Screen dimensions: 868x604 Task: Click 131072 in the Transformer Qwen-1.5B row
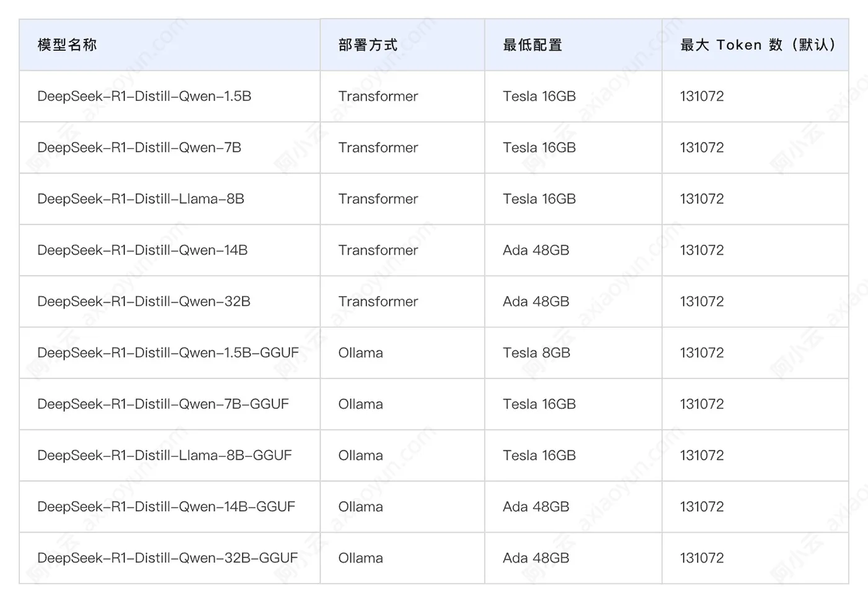(x=702, y=96)
